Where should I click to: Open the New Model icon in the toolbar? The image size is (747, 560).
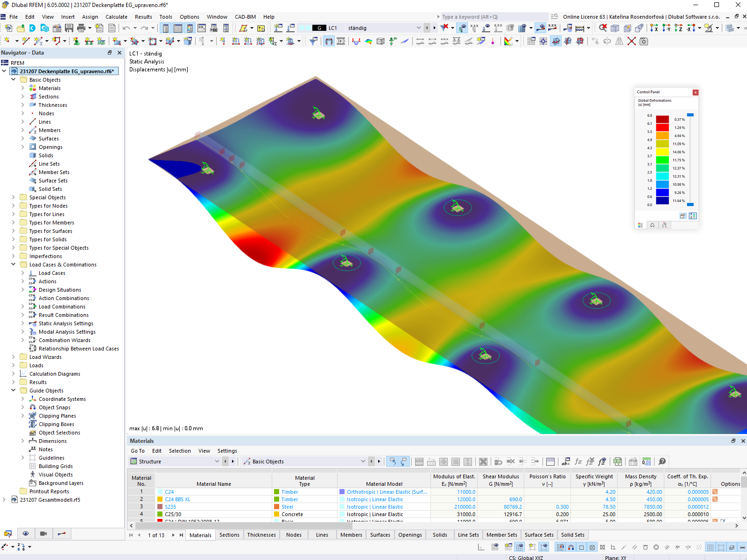7,28
